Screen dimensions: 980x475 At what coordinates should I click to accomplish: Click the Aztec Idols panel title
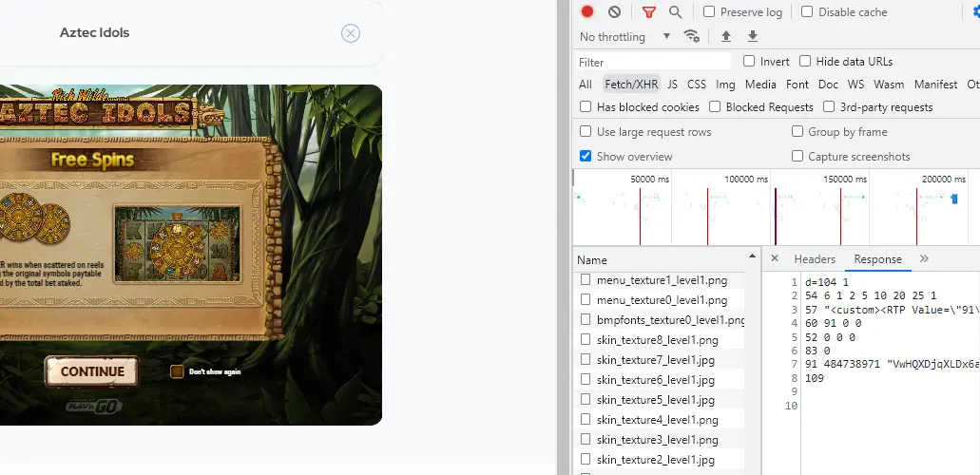point(94,32)
